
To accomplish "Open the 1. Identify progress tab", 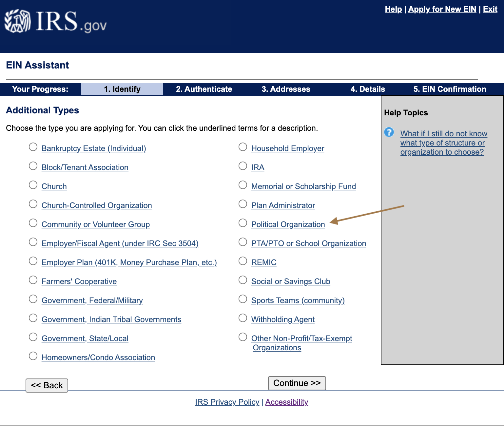I will point(122,89).
